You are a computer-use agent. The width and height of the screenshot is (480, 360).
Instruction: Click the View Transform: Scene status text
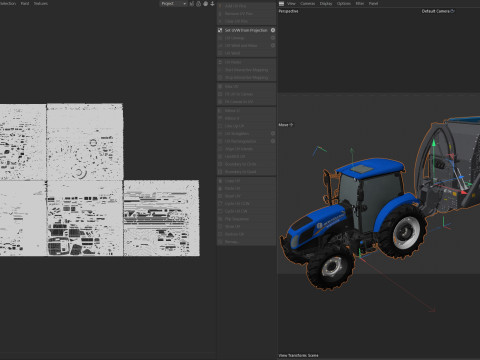(x=298, y=355)
